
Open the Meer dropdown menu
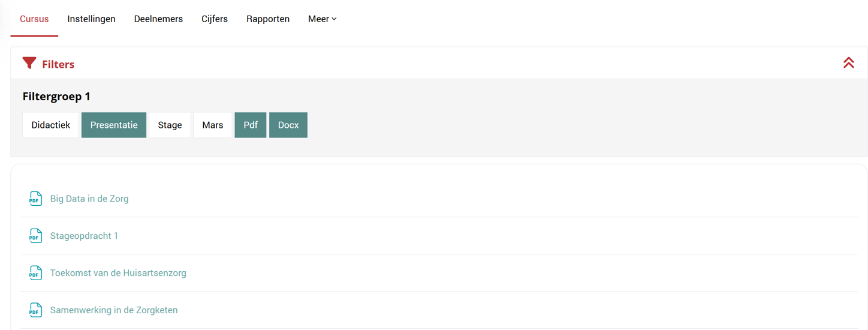(x=322, y=19)
